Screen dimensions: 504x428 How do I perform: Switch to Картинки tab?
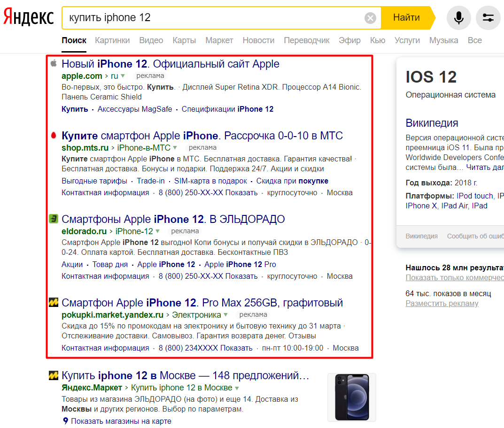click(x=112, y=40)
